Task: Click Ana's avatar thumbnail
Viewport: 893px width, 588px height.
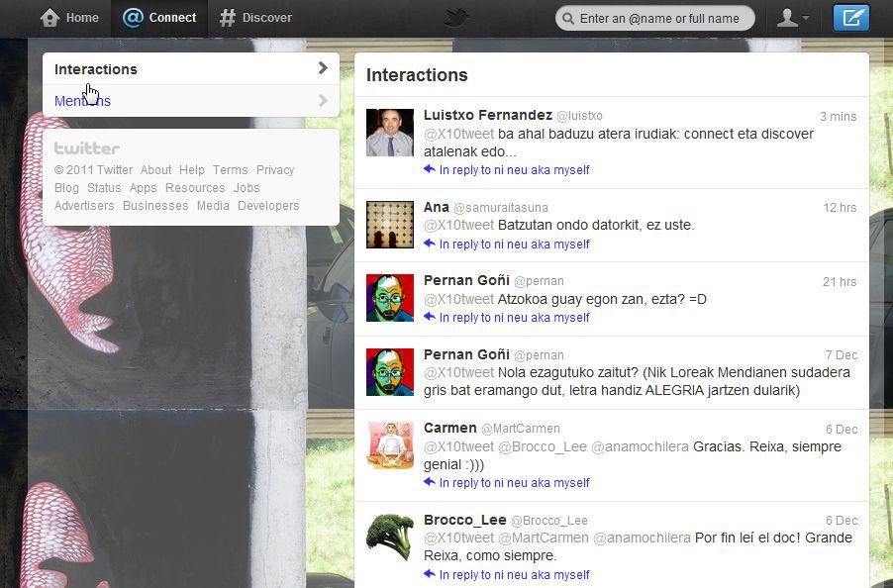Action: (390, 224)
